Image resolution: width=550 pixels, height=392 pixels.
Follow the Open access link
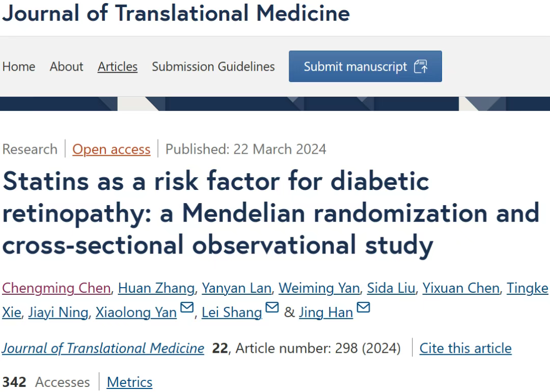tap(111, 149)
